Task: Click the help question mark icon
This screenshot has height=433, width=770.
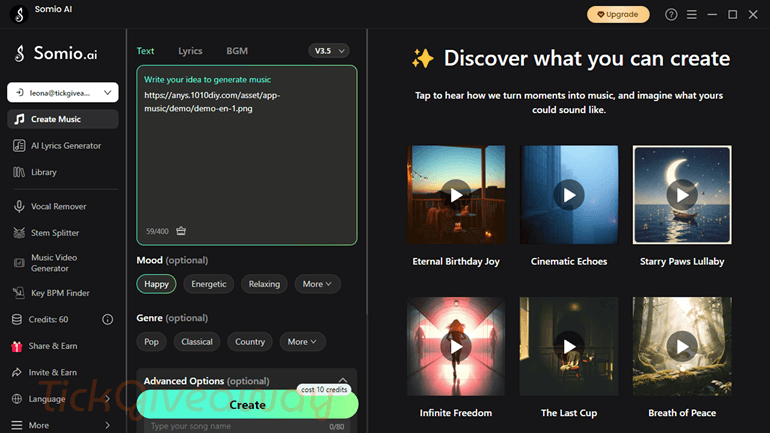Action: 671,15
